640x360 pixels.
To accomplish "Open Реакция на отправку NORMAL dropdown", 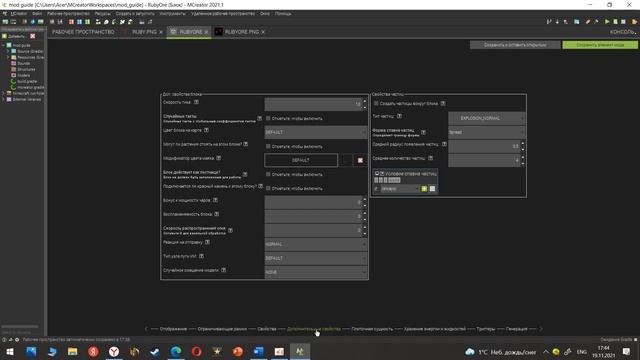I will 316,244.
